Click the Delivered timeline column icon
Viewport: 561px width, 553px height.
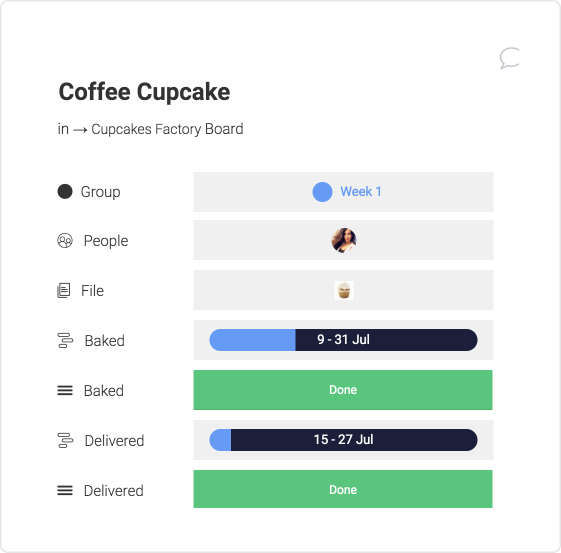(65, 440)
